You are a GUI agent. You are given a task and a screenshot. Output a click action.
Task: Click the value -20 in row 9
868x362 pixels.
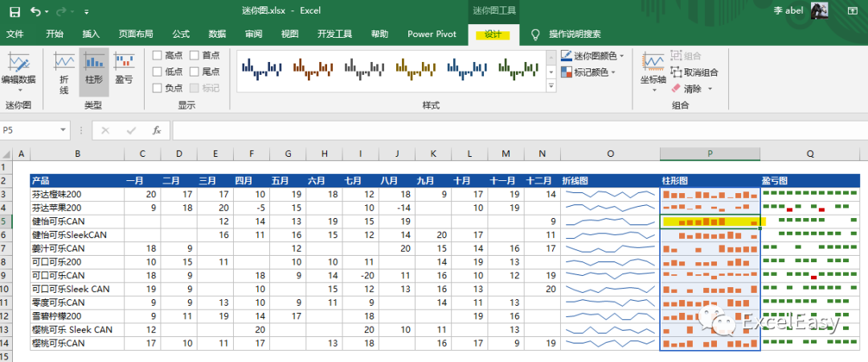[360, 275]
